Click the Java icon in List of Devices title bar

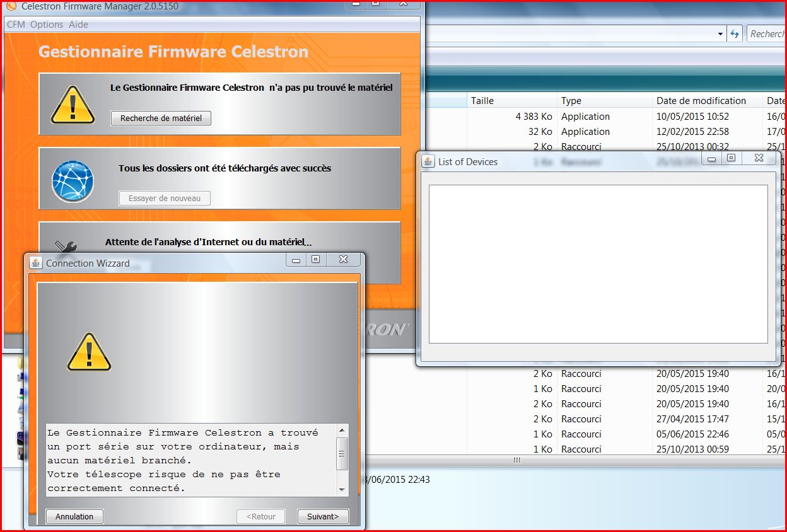click(428, 161)
